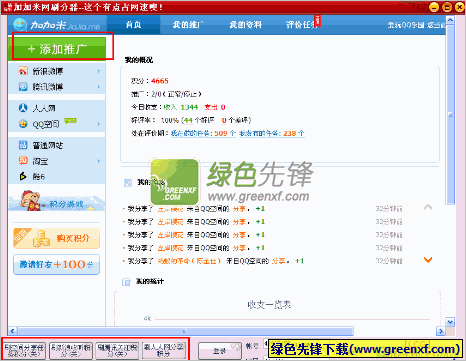The height and width of the screenshot is (361, 466).
Task: Select the 淘宝 sidebar icon
Action: click(23, 161)
